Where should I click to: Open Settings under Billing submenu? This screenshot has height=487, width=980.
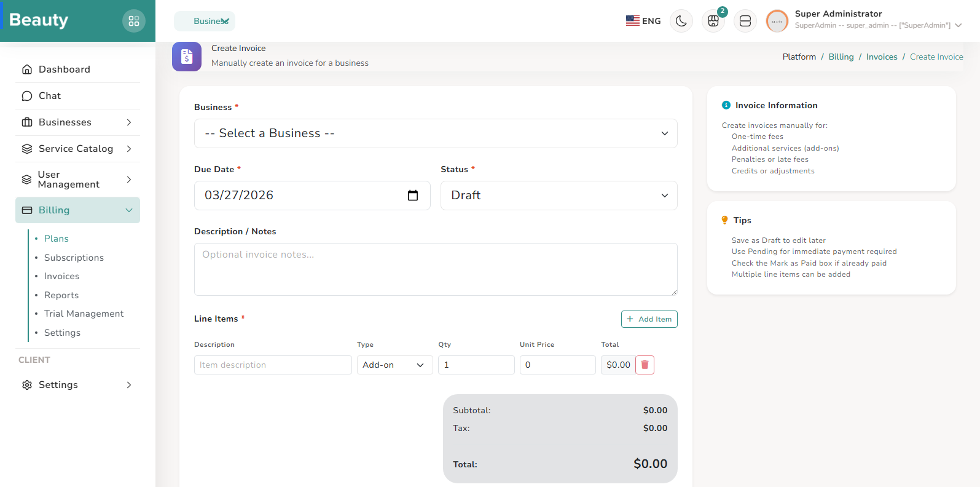(62, 333)
